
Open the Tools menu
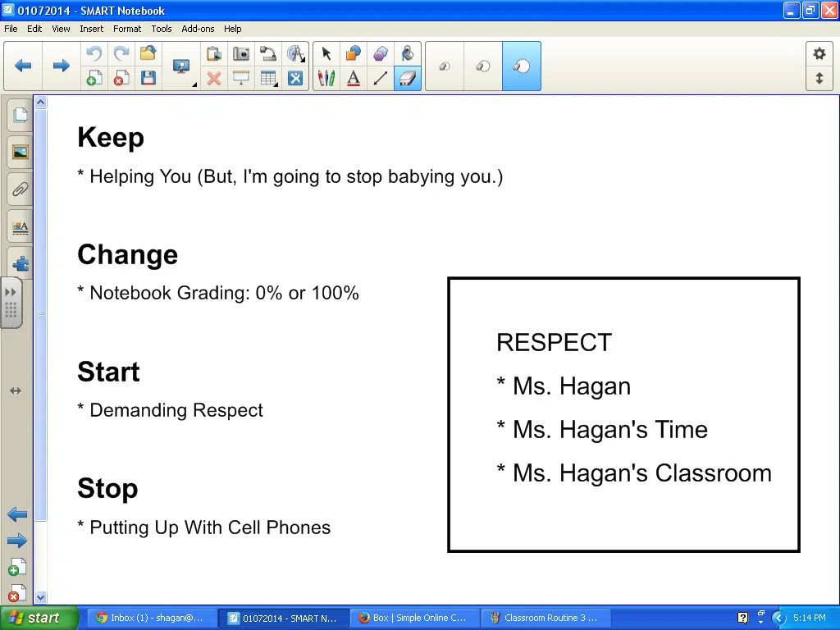[x=162, y=29]
